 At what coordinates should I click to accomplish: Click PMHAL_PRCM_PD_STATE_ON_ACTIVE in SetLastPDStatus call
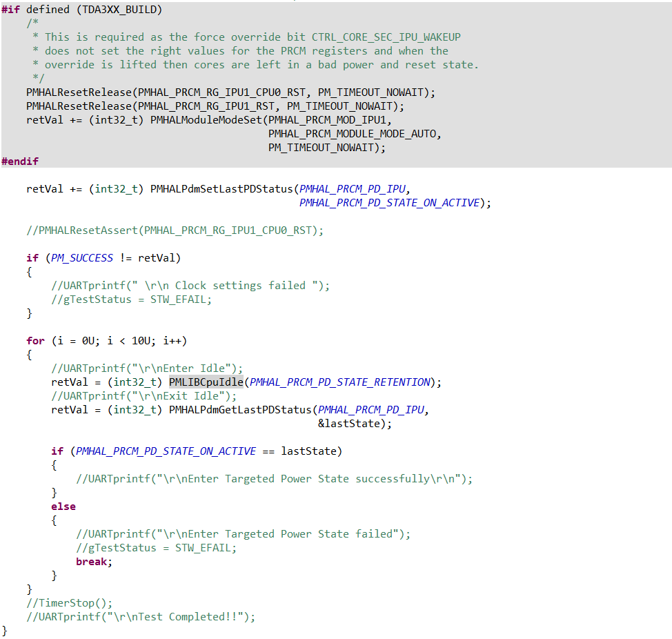tap(389, 203)
